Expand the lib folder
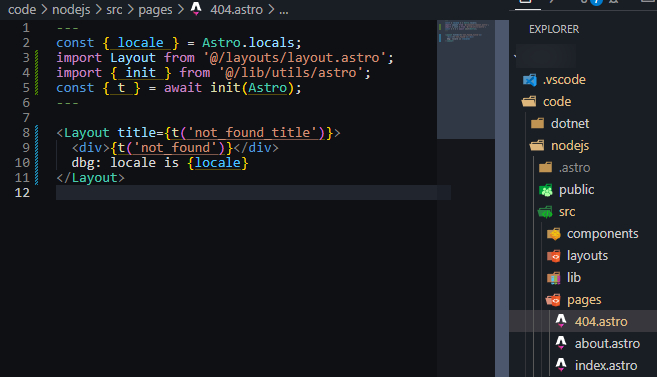 (574, 278)
